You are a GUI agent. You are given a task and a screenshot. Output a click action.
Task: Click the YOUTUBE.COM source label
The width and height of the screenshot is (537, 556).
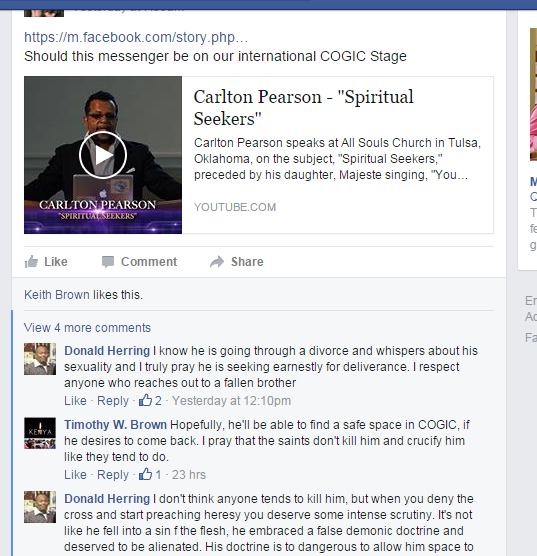click(235, 207)
